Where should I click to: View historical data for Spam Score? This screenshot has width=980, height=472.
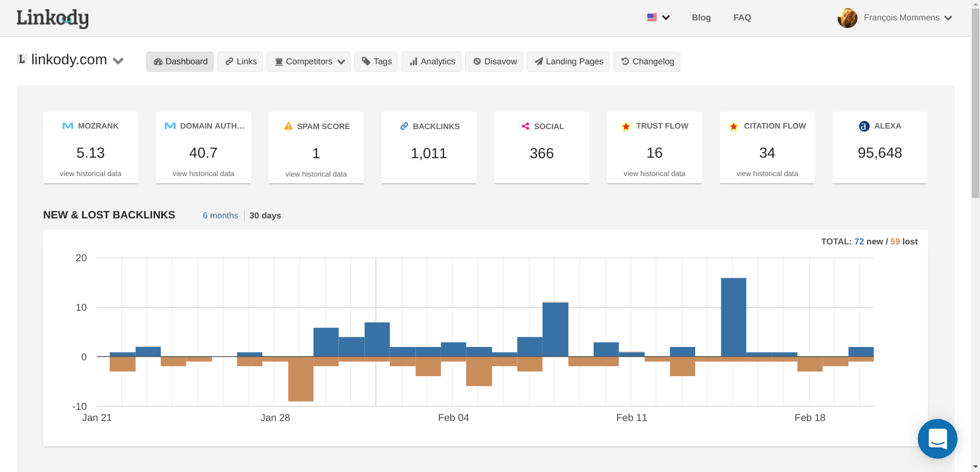point(316,174)
